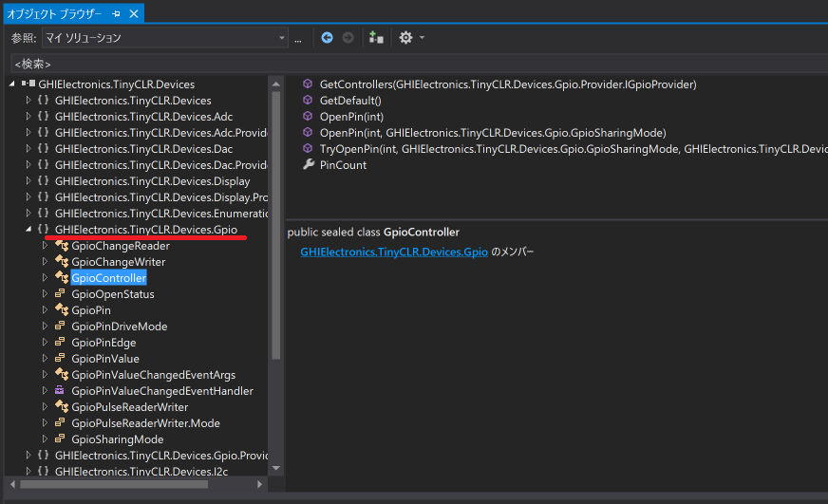Click the assembly icon of the root node
The width and height of the screenshot is (828, 504).
pos(28,84)
